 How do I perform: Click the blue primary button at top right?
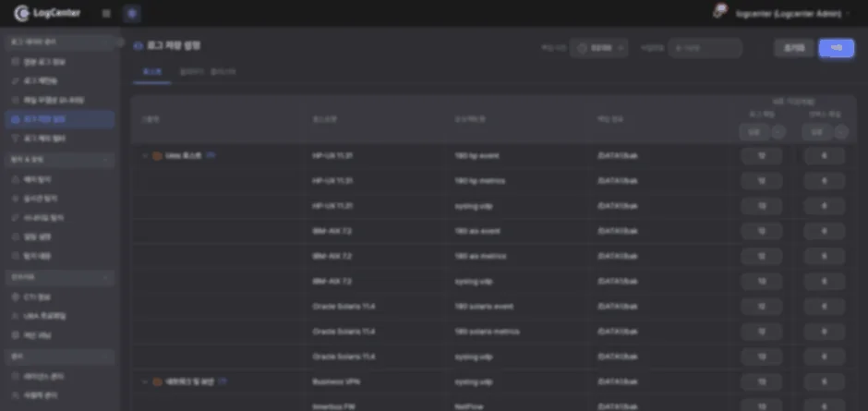coord(836,48)
